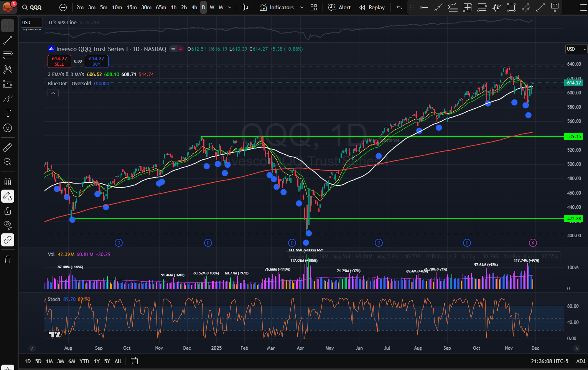The image size is (588, 370).
Task: Toggle stay in drawing mode
Action: [8, 197]
